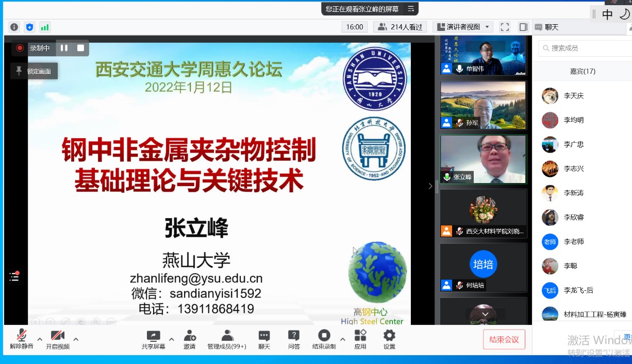Click the 共享屏幕 share screen icon
632x364 pixels.
pos(154,339)
